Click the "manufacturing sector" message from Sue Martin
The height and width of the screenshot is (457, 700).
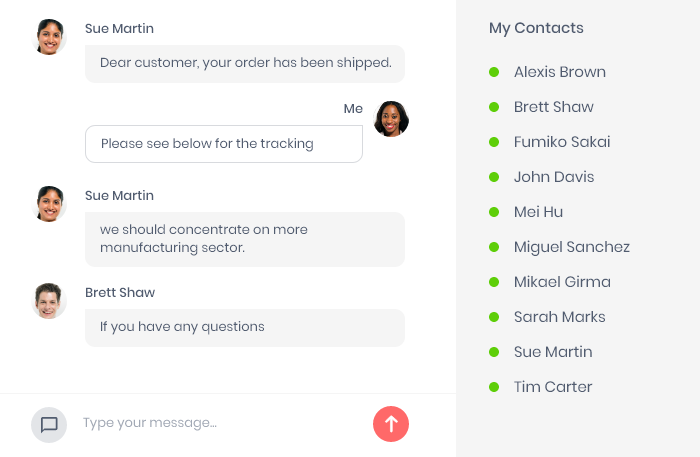(245, 239)
